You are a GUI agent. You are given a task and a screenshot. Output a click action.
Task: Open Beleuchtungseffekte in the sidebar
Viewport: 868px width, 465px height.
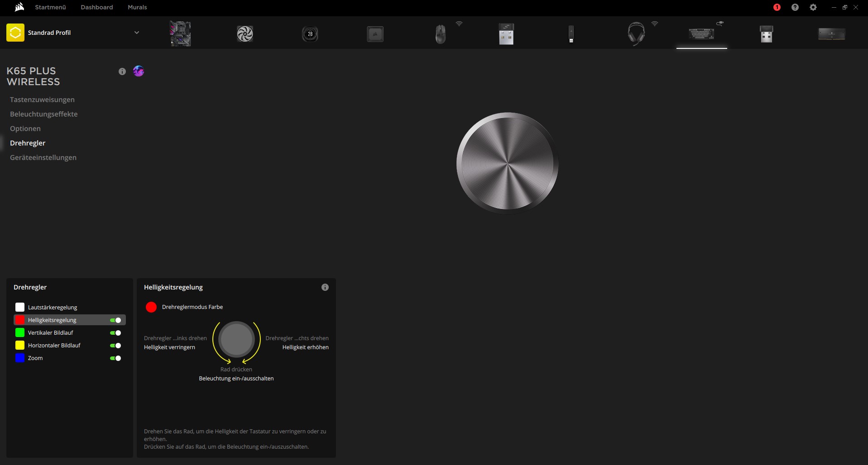click(44, 114)
